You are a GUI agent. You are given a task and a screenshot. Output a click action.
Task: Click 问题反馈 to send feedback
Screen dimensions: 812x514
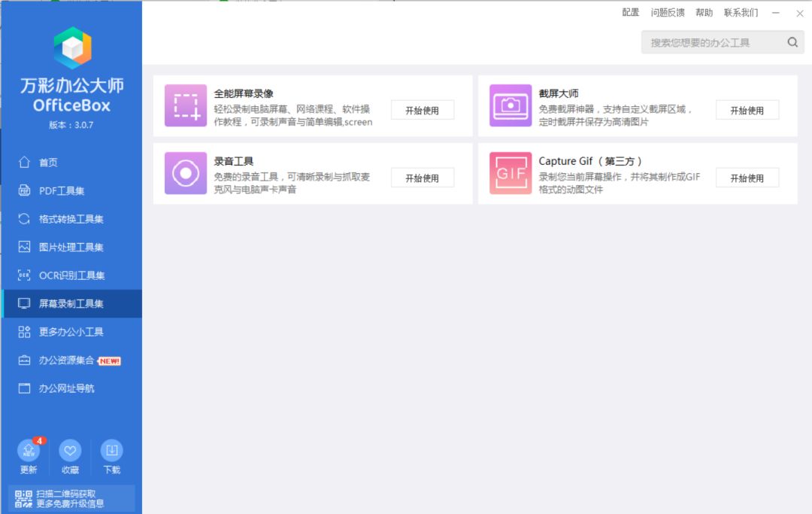668,13
